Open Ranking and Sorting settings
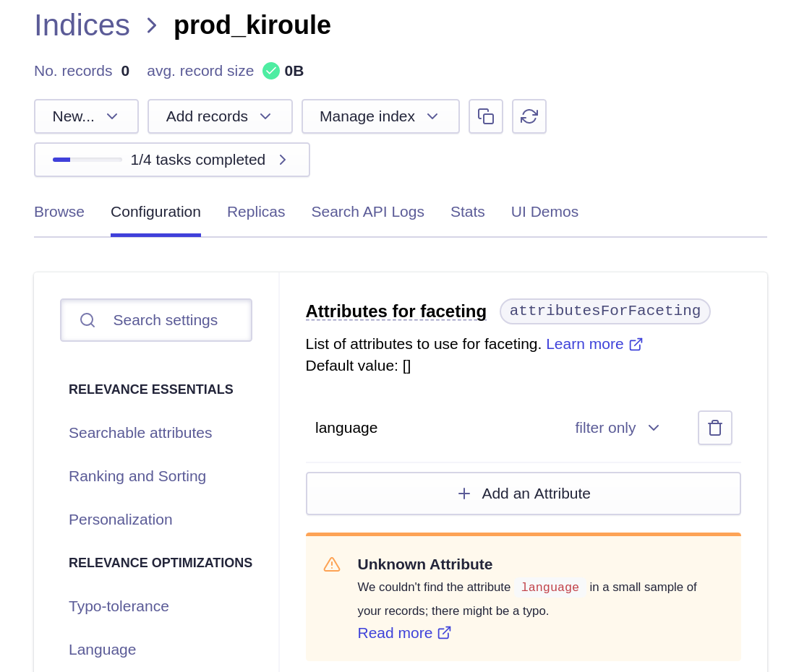 (137, 476)
